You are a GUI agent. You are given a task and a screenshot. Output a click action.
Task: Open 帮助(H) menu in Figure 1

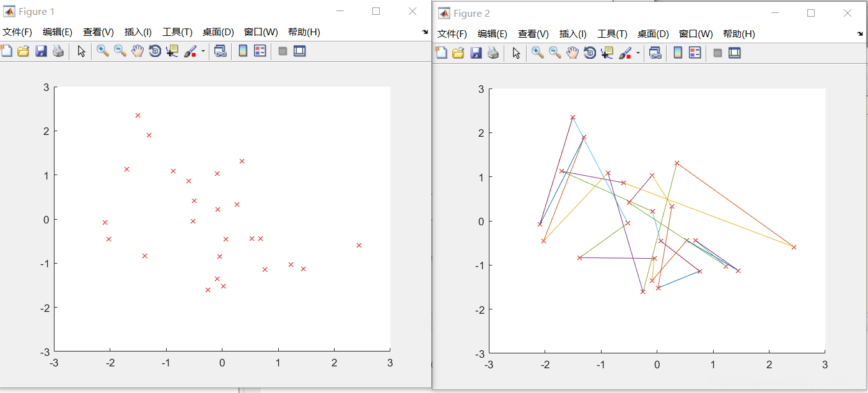pyautogui.click(x=304, y=32)
